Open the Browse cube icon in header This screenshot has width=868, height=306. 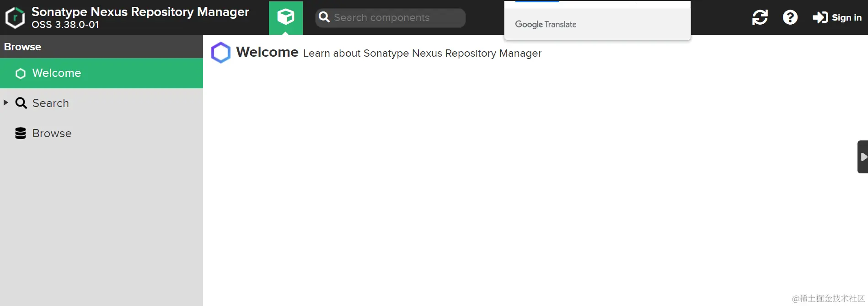(286, 17)
